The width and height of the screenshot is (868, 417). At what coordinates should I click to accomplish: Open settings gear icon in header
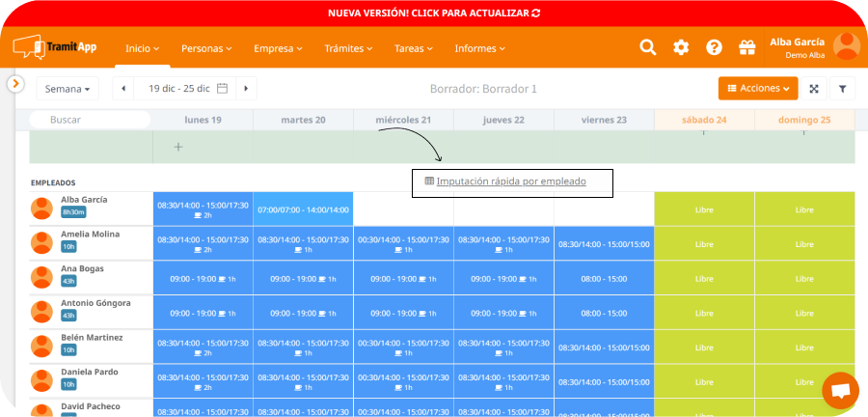[681, 47]
